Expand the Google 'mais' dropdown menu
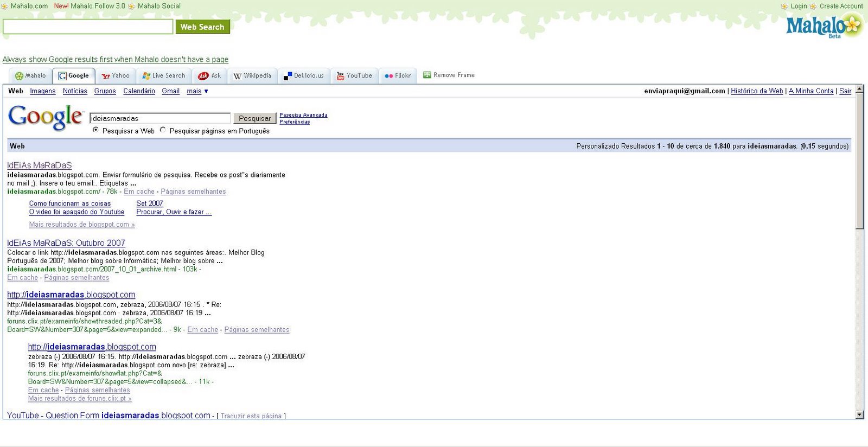The image size is (868, 447). pyautogui.click(x=197, y=91)
